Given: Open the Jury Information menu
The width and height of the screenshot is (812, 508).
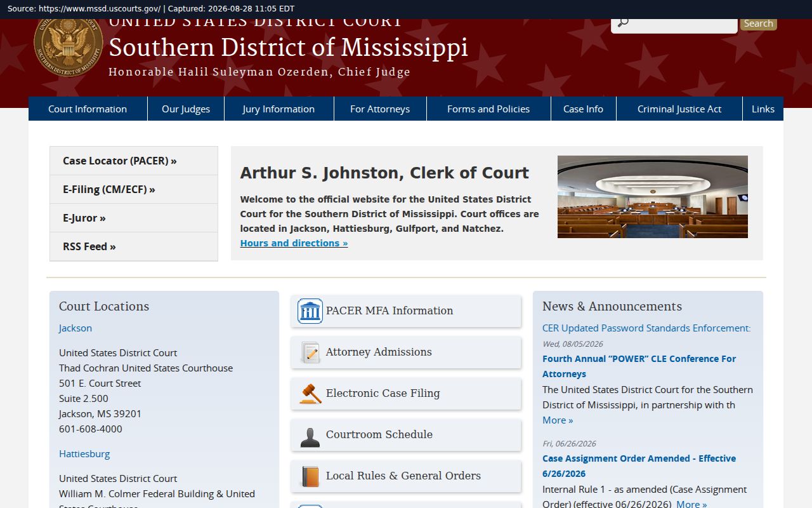Looking at the screenshot, I should click(x=278, y=109).
